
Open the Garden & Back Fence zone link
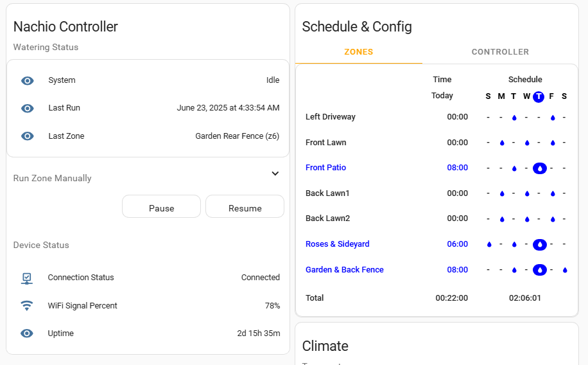pyautogui.click(x=345, y=270)
